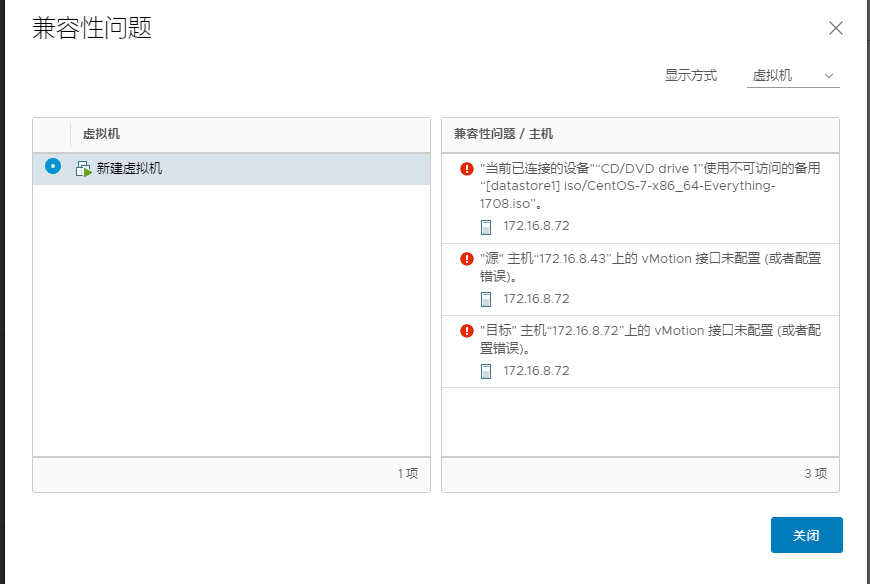870x584 pixels.
Task: Click the blue 关闭 button
Action: pyautogui.click(x=807, y=535)
